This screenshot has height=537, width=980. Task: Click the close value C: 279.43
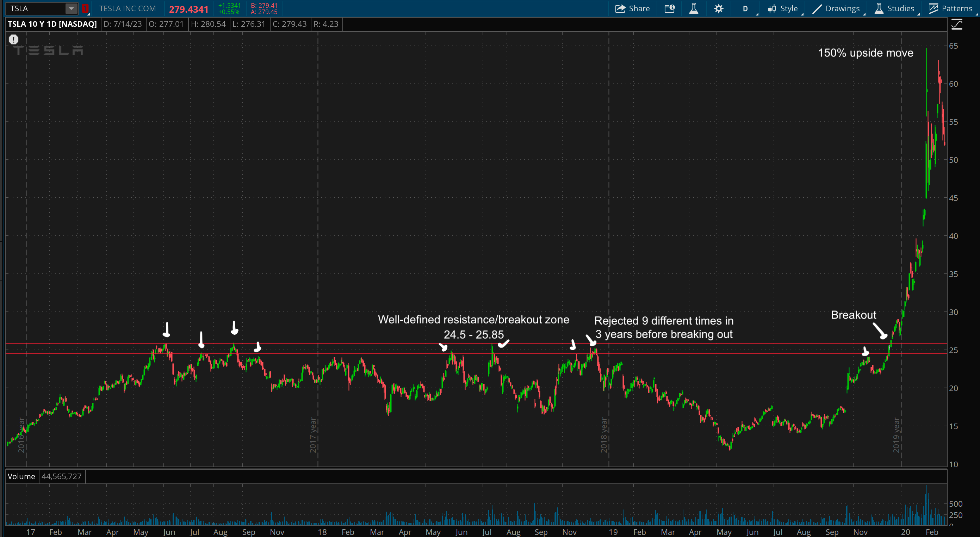point(290,24)
